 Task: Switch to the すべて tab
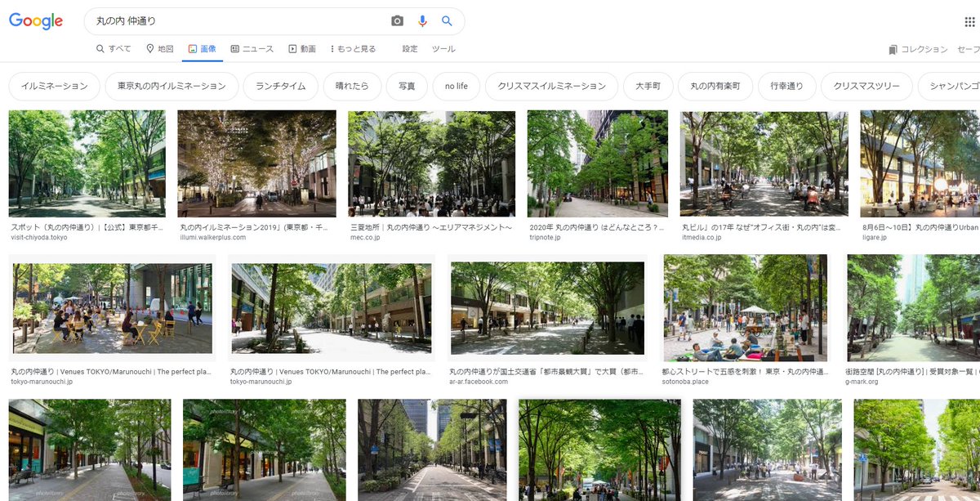(116, 49)
